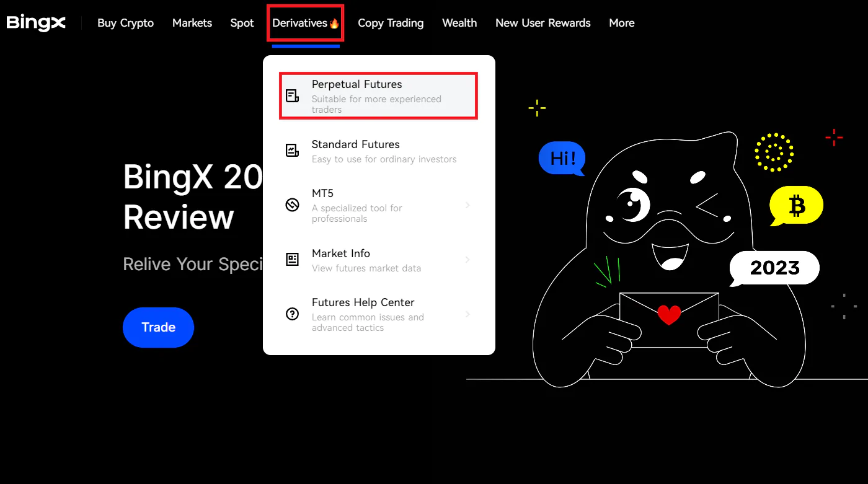Expand the Market Info submenu chevron
This screenshot has width=868, height=484.
click(467, 259)
